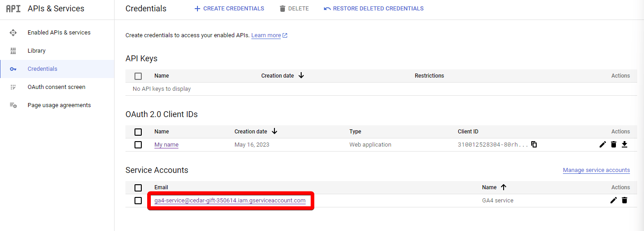This screenshot has height=231, width=644.
Task: Click the Client ID value 310012528304-80rh...
Action: point(493,145)
